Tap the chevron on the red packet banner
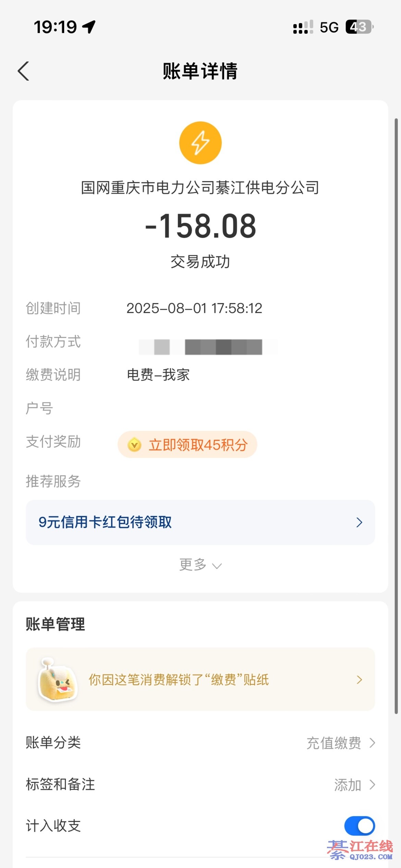The width and height of the screenshot is (401, 868). (359, 522)
